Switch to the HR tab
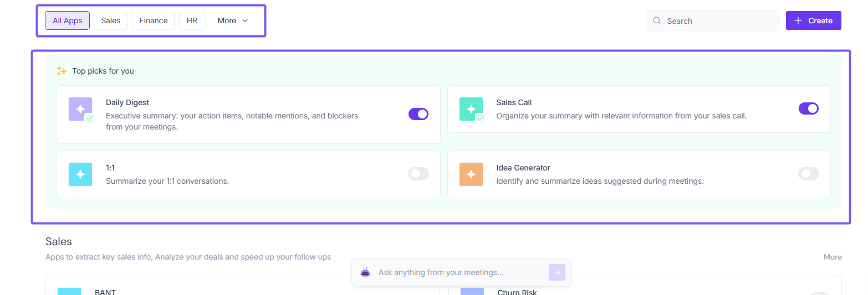The image size is (868, 295). (192, 20)
